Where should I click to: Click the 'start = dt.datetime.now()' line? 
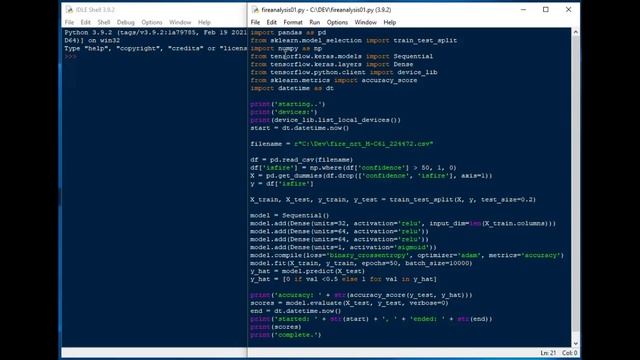[300, 128]
